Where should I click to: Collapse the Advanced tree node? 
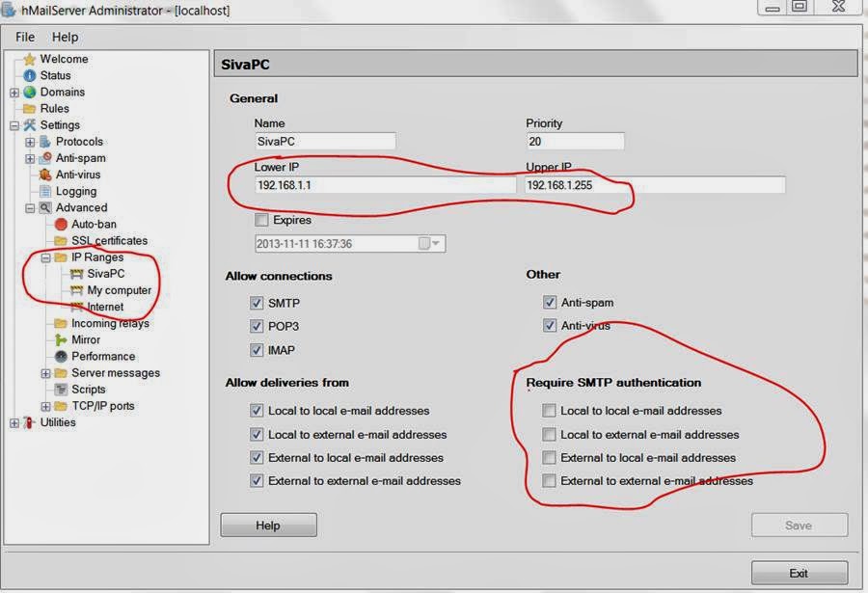click(30, 208)
